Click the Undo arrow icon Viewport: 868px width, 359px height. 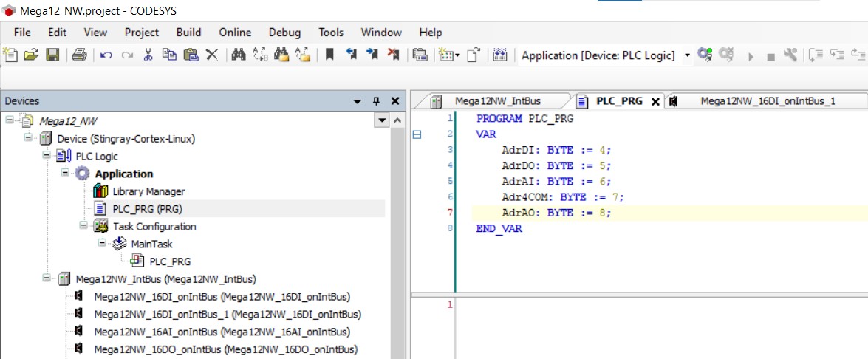[x=106, y=55]
